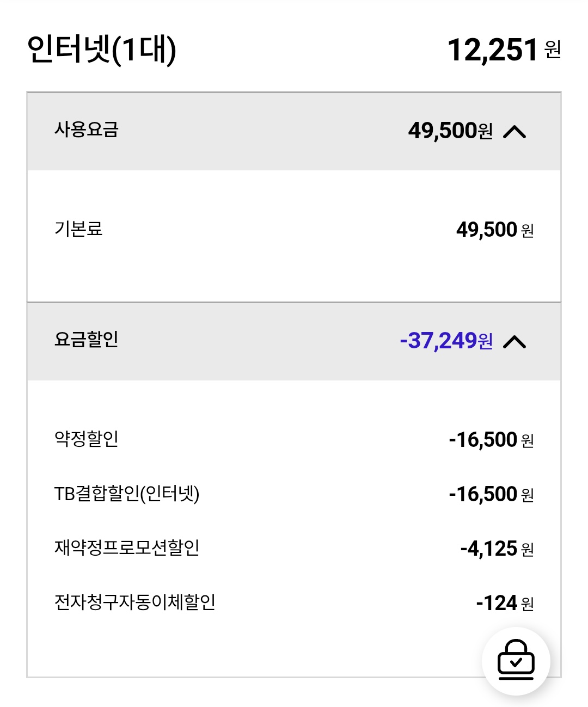Select the 약정할인 row label

coord(86,439)
